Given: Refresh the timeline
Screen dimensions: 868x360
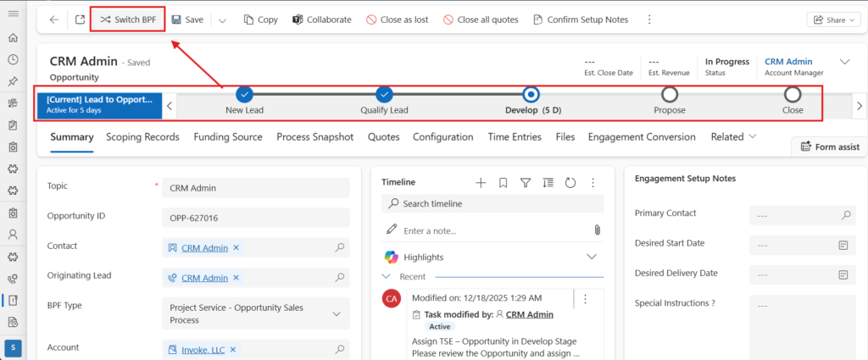Looking at the screenshot, I should pos(570,182).
